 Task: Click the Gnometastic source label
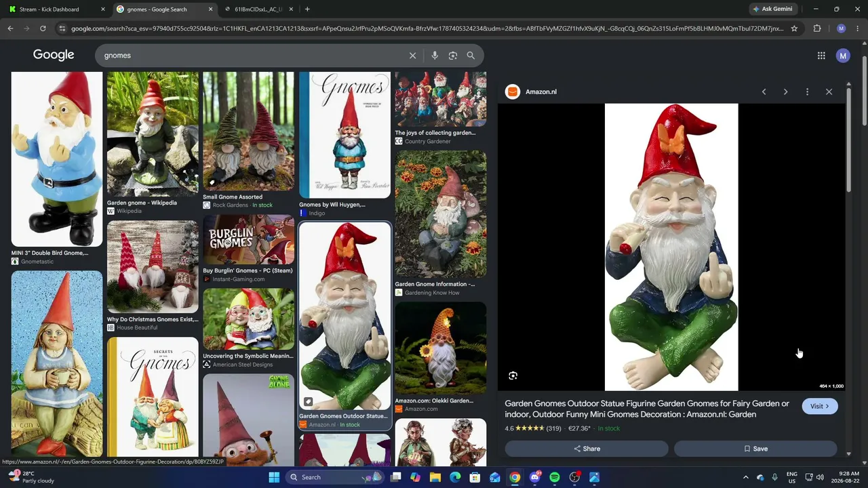pos(37,262)
